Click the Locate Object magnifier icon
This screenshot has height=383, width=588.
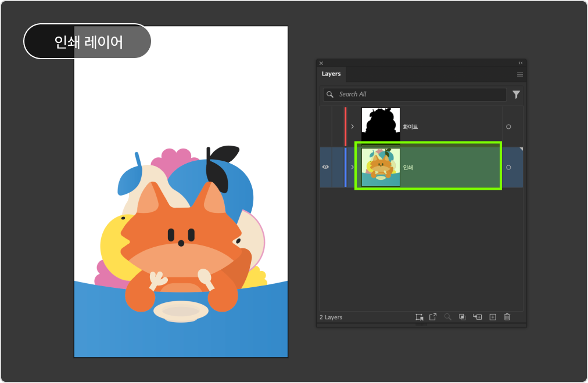447,317
